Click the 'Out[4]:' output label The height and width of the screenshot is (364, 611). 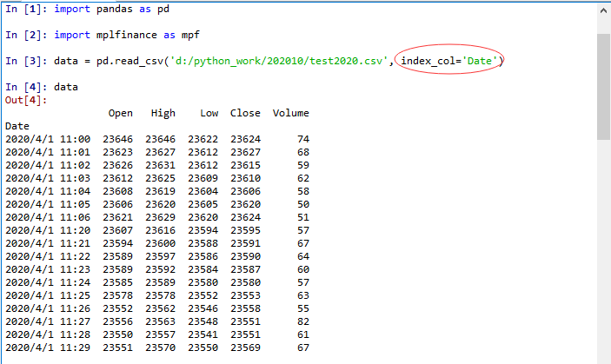tap(26, 101)
